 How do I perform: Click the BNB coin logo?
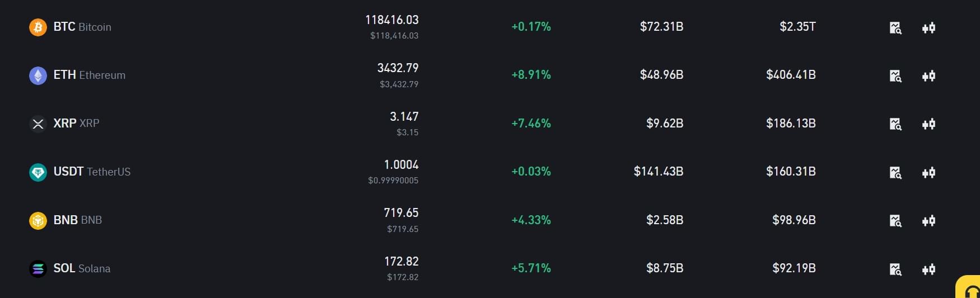(x=38, y=220)
